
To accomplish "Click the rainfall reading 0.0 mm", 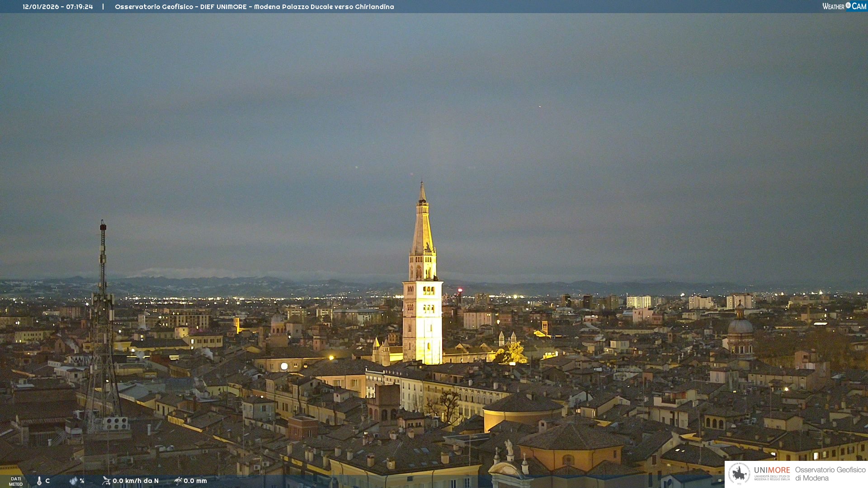I will [x=195, y=481].
